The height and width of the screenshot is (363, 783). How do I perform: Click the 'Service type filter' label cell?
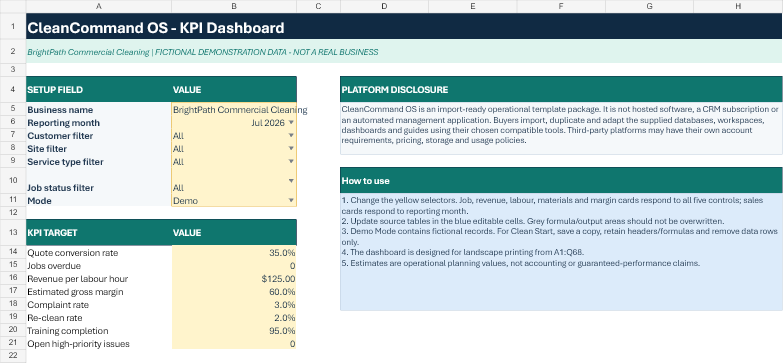[99, 161]
